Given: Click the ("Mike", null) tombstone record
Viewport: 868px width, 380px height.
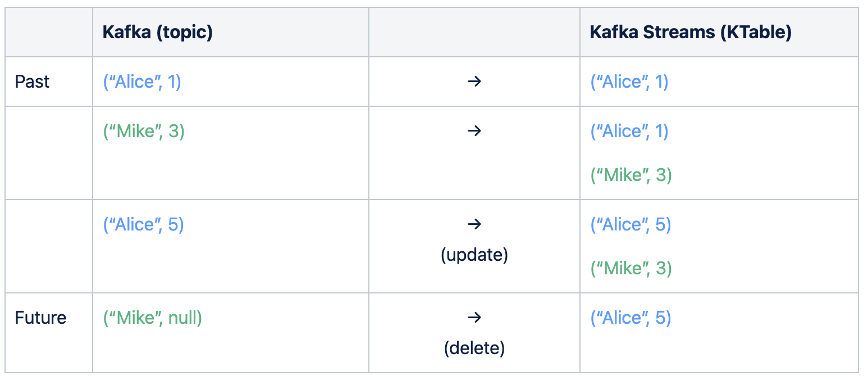Looking at the screenshot, I should tap(153, 318).
